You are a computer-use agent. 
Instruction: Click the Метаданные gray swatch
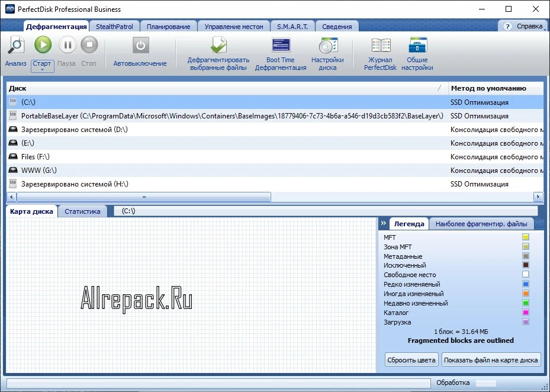pos(526,256)
